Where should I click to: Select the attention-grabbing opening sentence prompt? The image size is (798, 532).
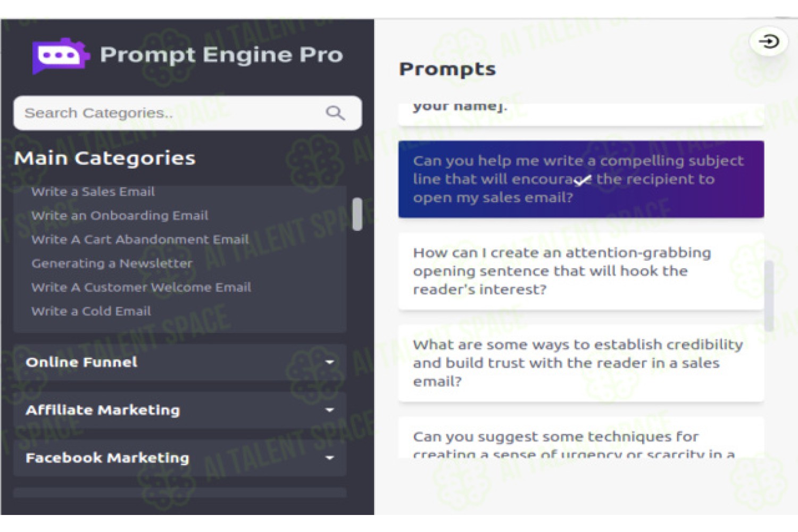point(581,271)
